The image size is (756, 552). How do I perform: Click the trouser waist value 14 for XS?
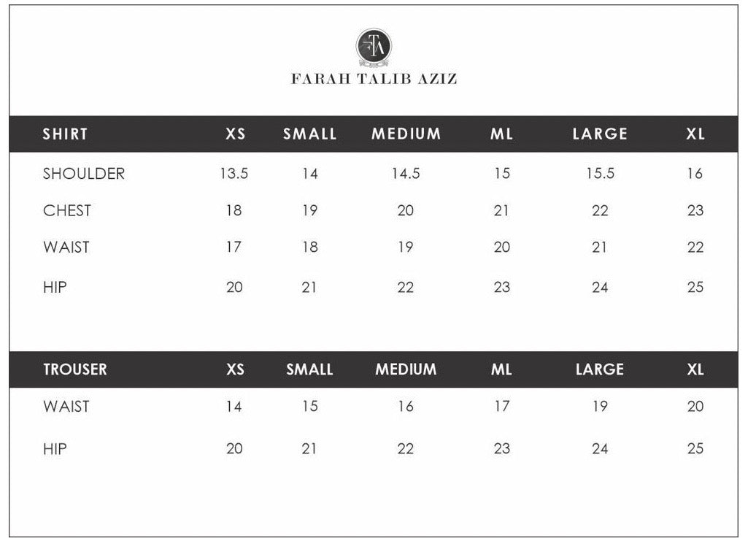pos(234,407)
